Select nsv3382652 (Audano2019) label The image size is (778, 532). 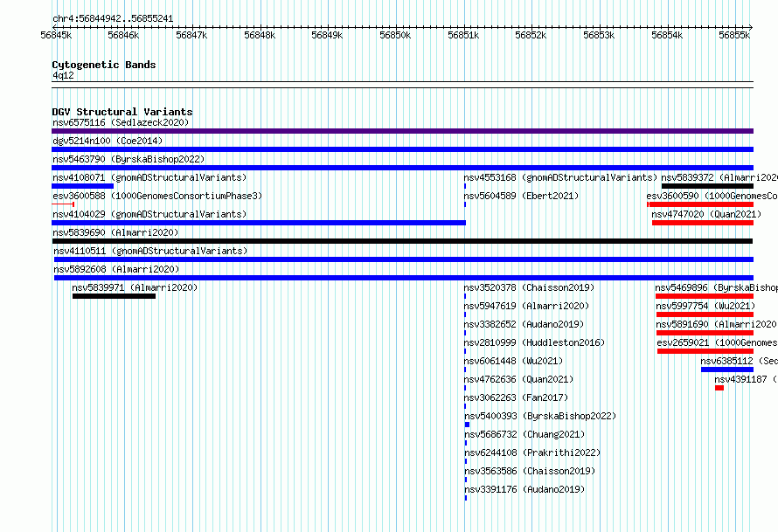pos(524,324)
